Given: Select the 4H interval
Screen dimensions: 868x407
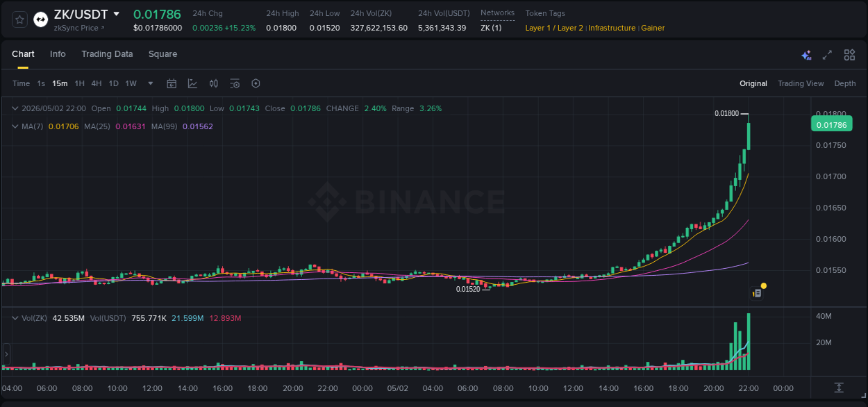Looking at the screenshot, I should [x=97, y=83].
